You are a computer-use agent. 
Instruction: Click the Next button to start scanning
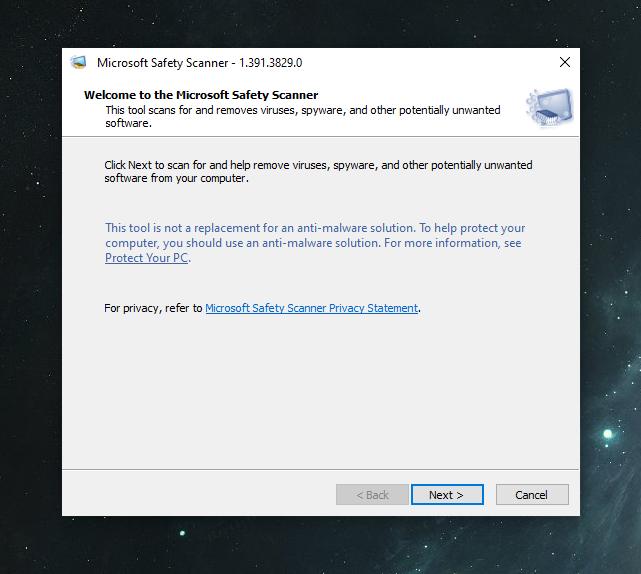[447, 495]
